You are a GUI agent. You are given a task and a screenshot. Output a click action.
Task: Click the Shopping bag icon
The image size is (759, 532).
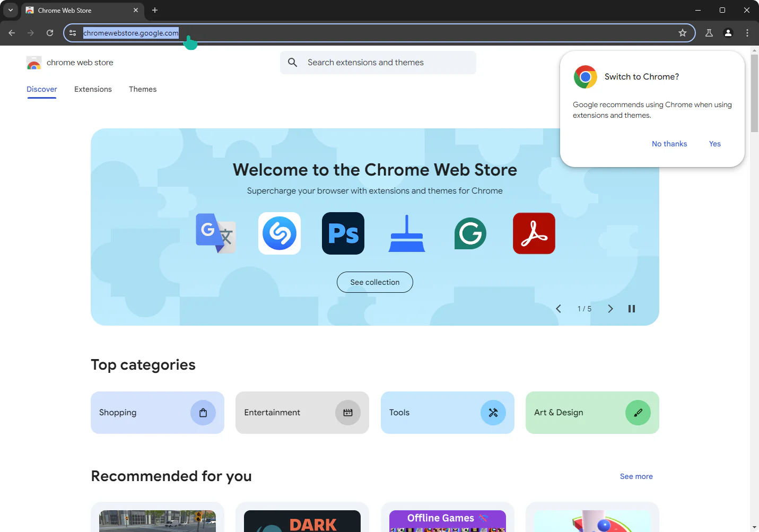(203, 413)
